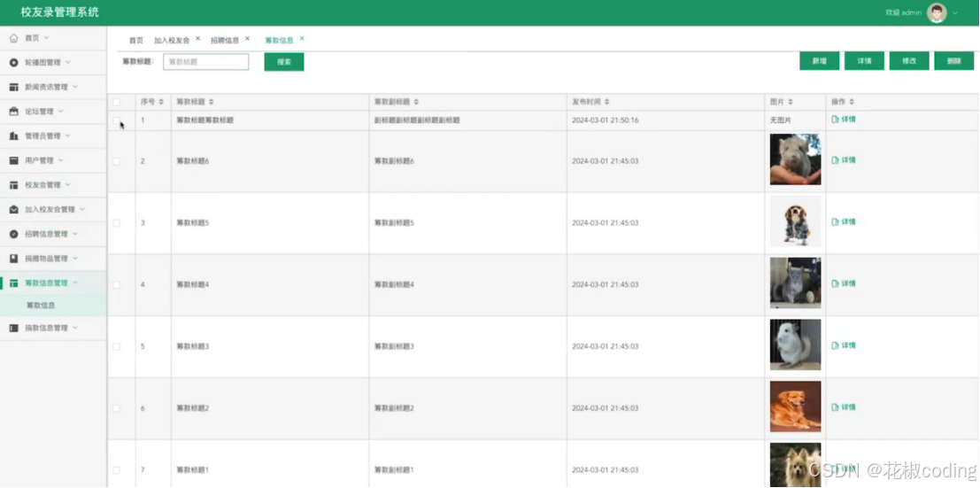Switch to the 招聘信息 tab
The height and width of the screenshot is (488, 980).
[225, 40]
